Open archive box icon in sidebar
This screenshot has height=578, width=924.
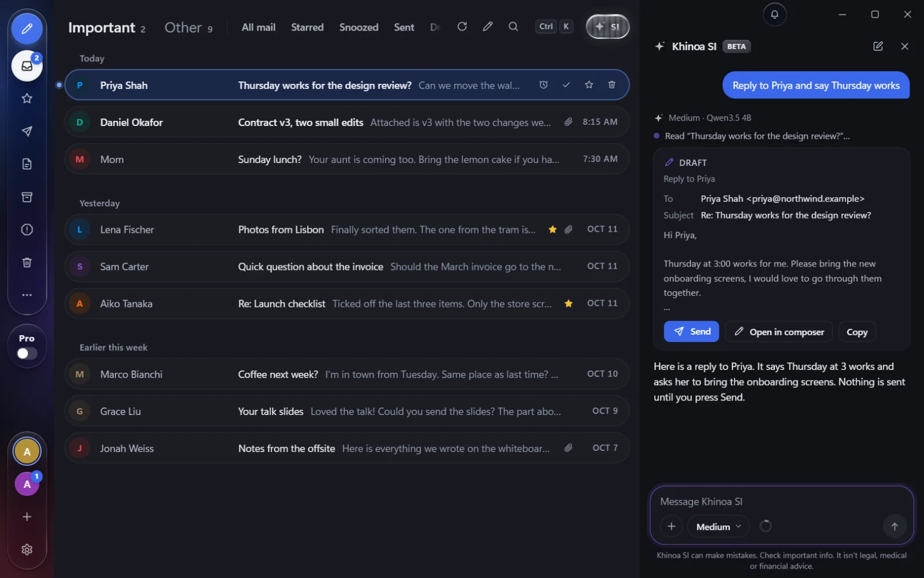click(x=27, y=197)
